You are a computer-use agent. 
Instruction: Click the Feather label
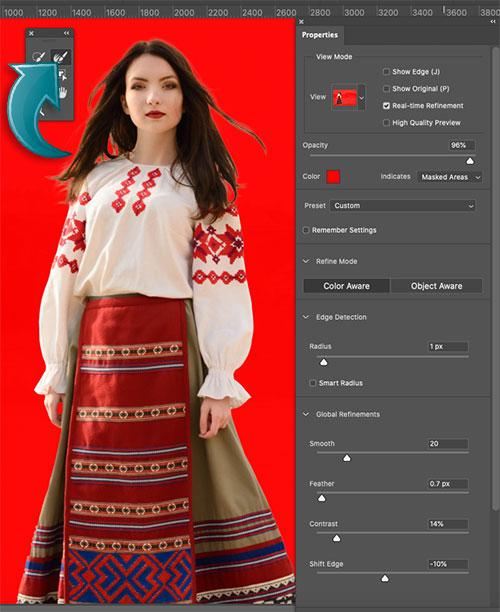click(322, 484)
